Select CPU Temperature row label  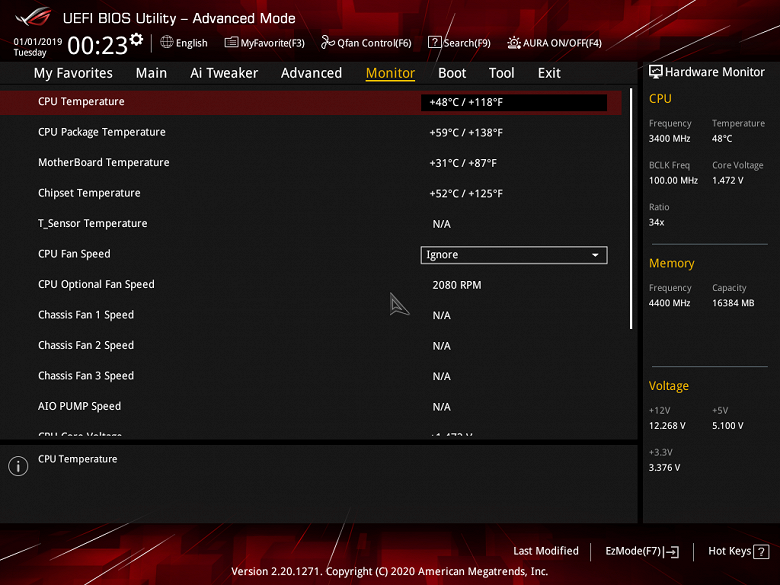coord(81,101)
